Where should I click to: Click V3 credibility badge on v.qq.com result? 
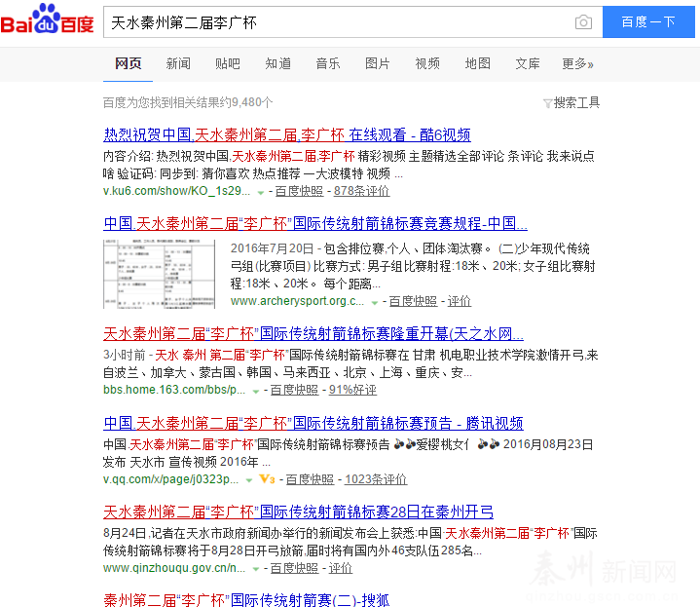(x=267, y=479)
